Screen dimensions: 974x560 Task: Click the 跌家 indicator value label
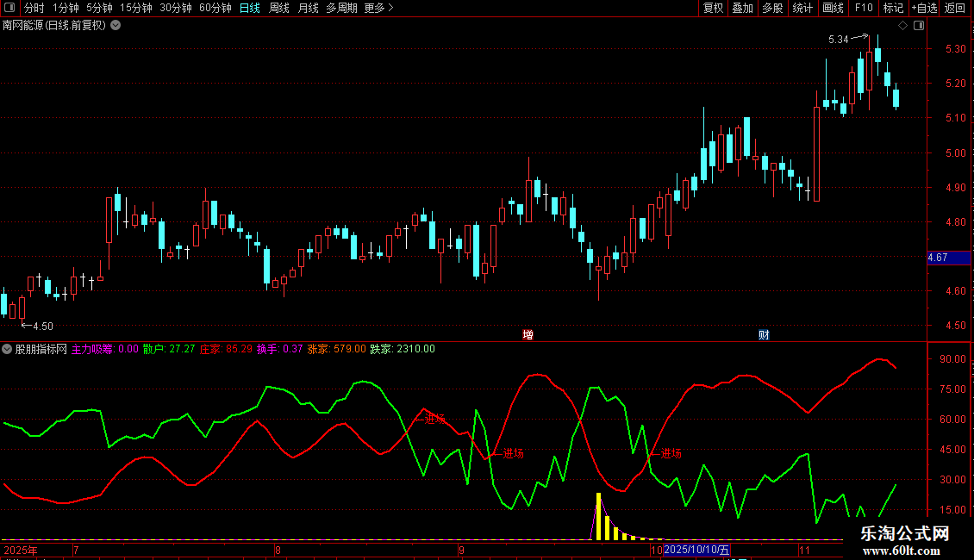click(403, 349)
